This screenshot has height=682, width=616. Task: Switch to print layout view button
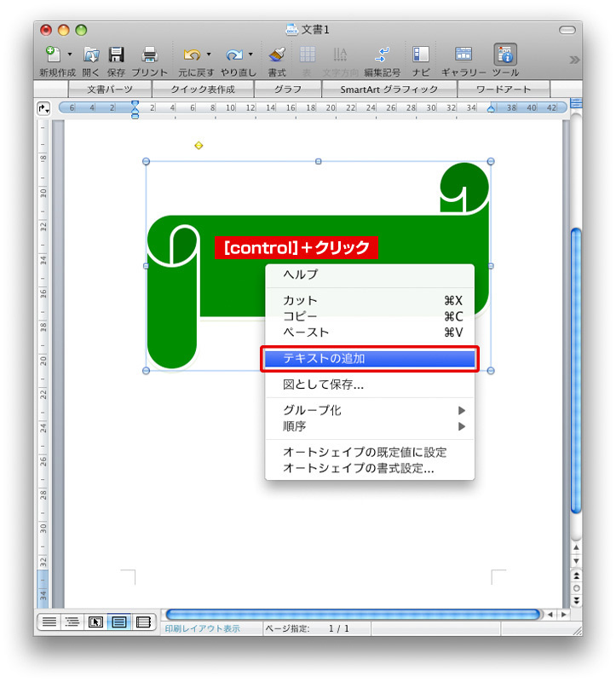pyautogui.click(x=119, y=621)
